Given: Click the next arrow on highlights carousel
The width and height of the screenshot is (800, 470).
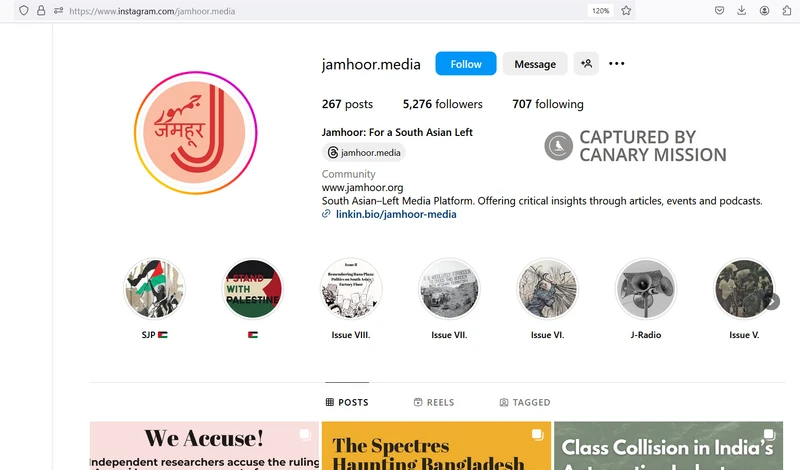Looking at the screenshot, I should [x=772, y=302].
